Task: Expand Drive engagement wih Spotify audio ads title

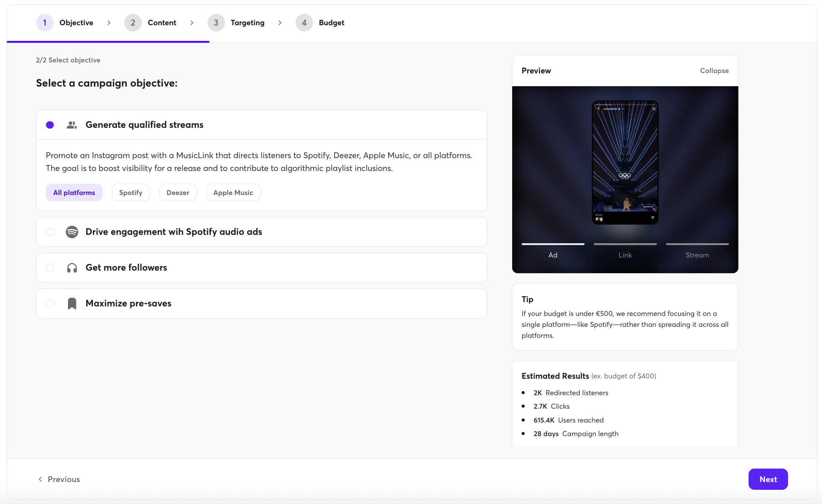Action: (x=174, y=232)
